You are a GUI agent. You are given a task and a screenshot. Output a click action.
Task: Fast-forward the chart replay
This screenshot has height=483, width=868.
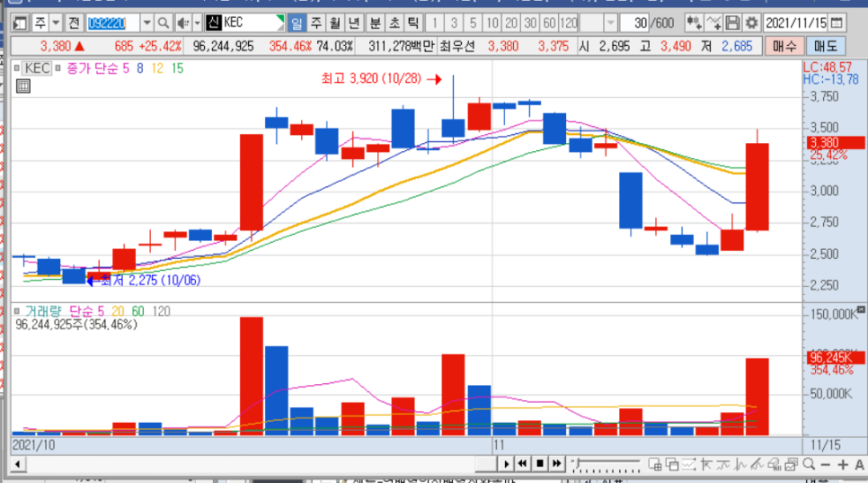556,463
